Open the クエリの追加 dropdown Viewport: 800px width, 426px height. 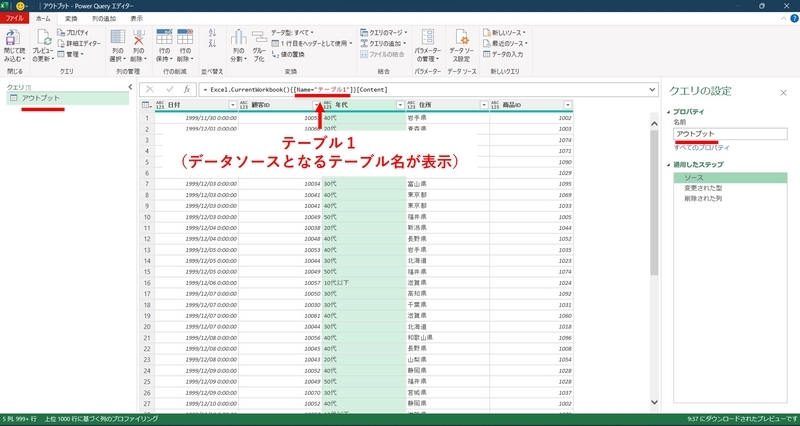tap(384, 43)
